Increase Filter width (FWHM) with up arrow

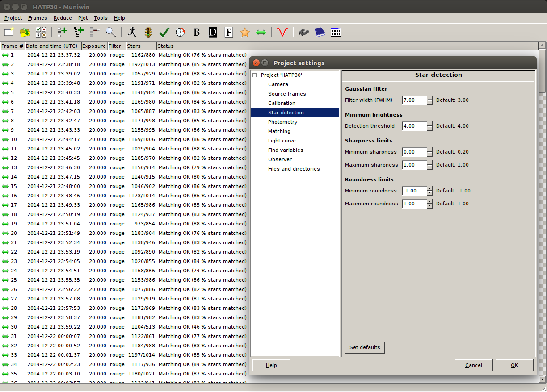click(x=430, y=98)
